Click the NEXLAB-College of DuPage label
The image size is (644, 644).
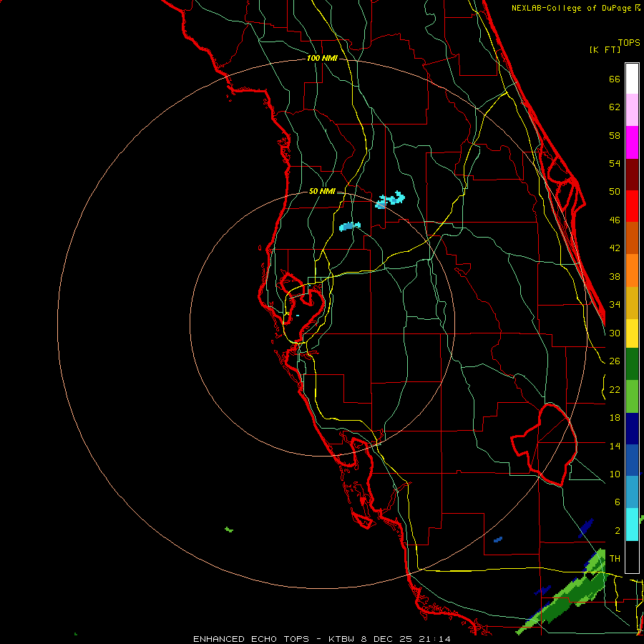(x=575, y=8)
